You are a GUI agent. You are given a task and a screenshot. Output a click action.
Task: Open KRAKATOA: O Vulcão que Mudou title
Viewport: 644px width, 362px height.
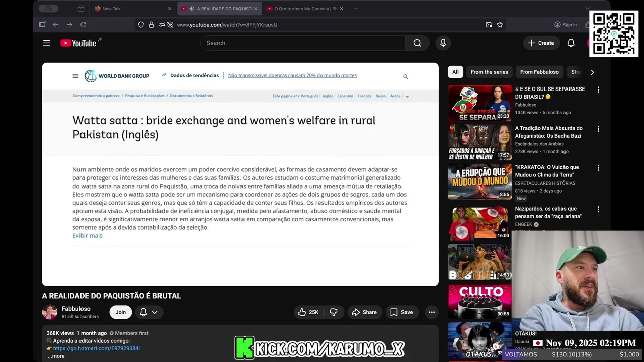547,171
